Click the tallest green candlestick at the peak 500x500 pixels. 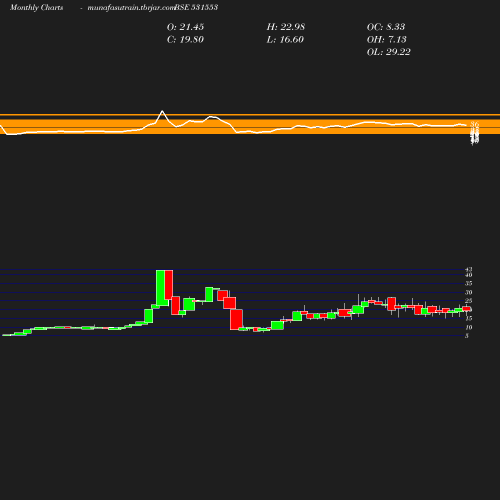coord(160,288)
